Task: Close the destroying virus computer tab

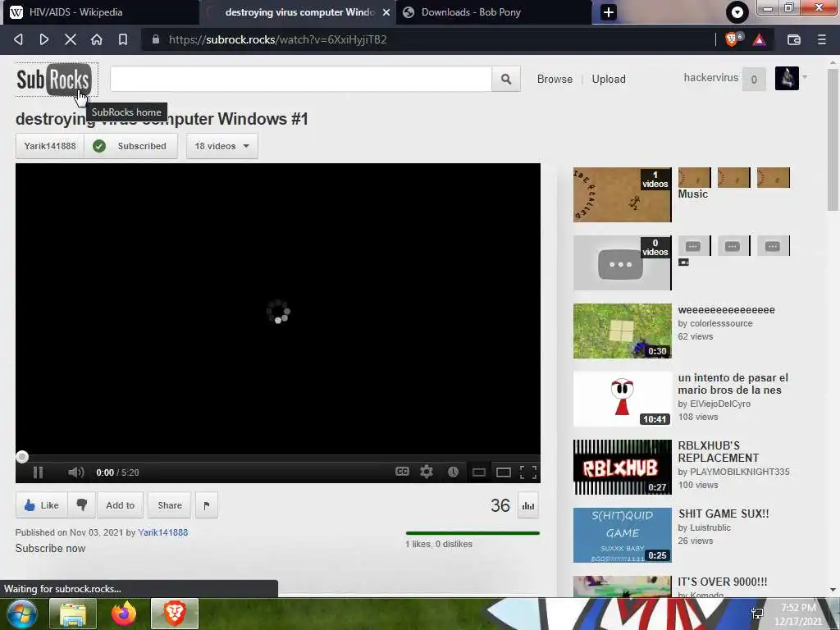Action: (386, 12)
